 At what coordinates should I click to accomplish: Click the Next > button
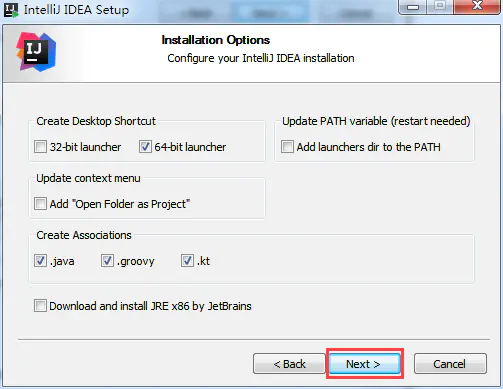click(x=365, y=364)
